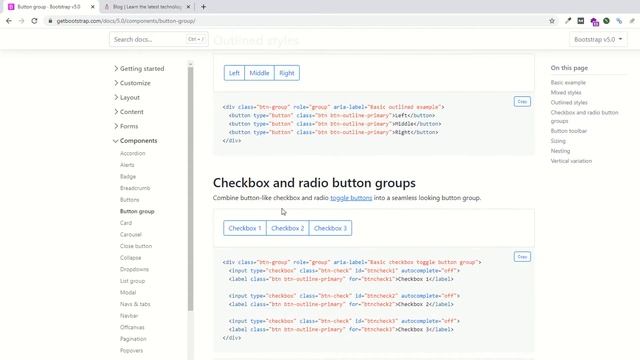Expand the Getting started section
Viewport: 640px width, 360px height.
click(139, 69)
